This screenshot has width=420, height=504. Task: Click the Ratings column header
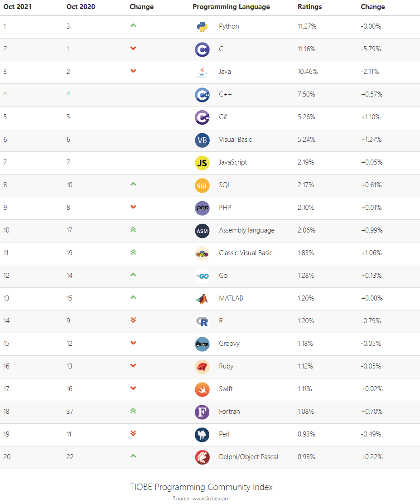pos(310,7)
